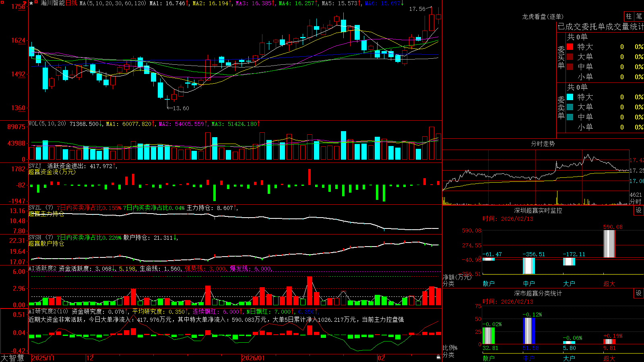Click the 强势线: 3.000 label
This screenshot has width=644, height=362.
coord(205,268)
